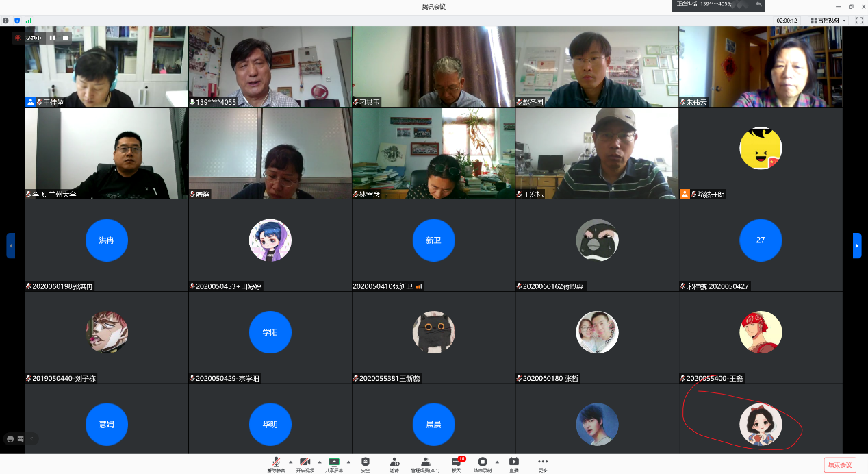Open emoji reaction icon at bottom left
Screen dimensions: 868x474
10,438
